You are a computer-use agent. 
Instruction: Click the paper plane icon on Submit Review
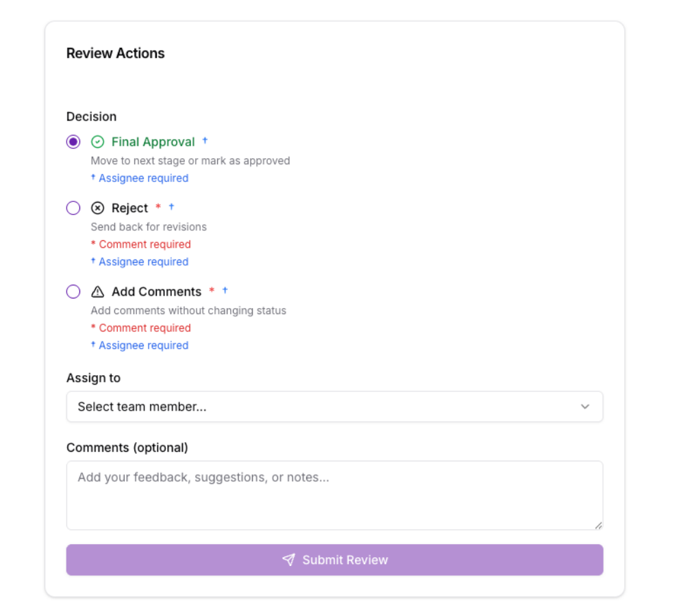[x=288, y=559]
